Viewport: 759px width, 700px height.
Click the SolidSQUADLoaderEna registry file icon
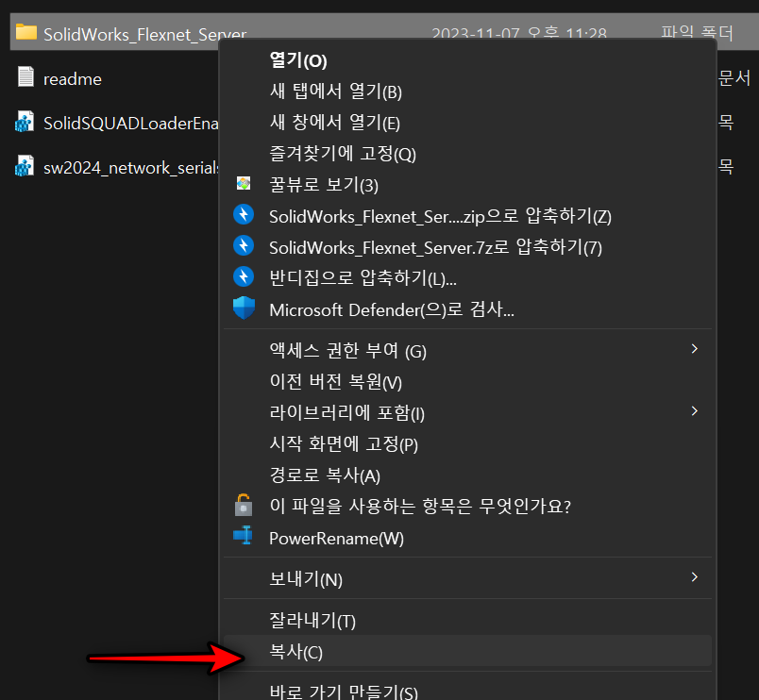[x=25, y=122]
